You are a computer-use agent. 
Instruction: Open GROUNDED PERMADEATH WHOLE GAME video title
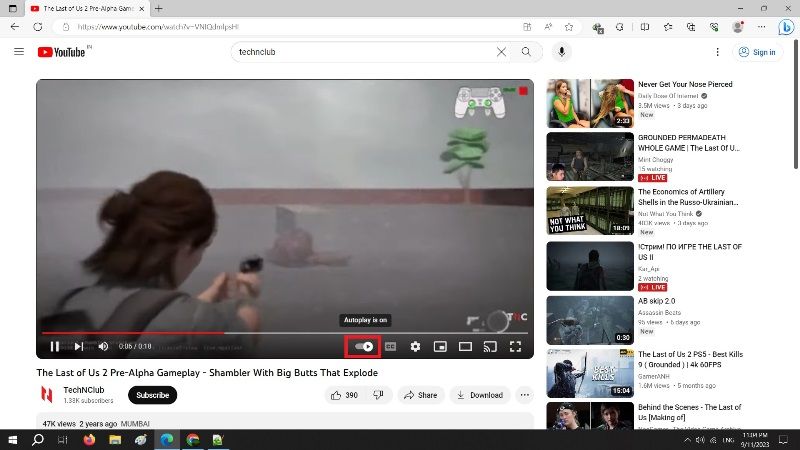pyautogui.click(x=688, y=143)
